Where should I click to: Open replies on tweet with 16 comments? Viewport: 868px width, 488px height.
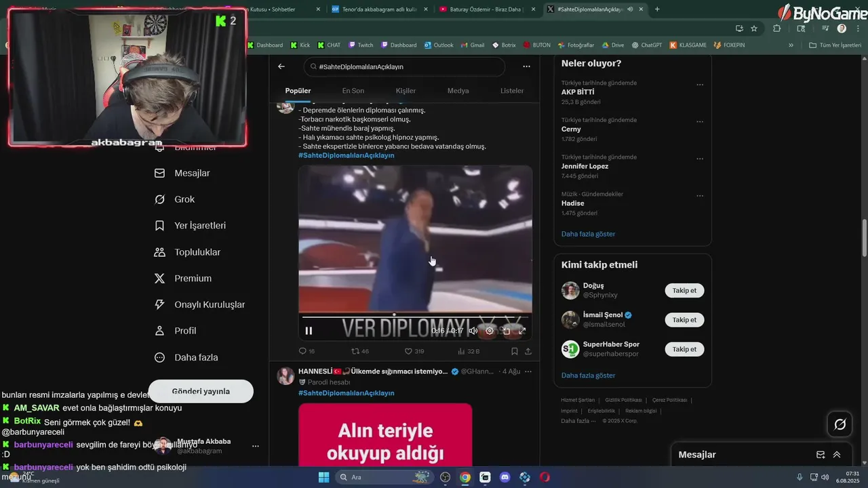[x=307, y=351]
